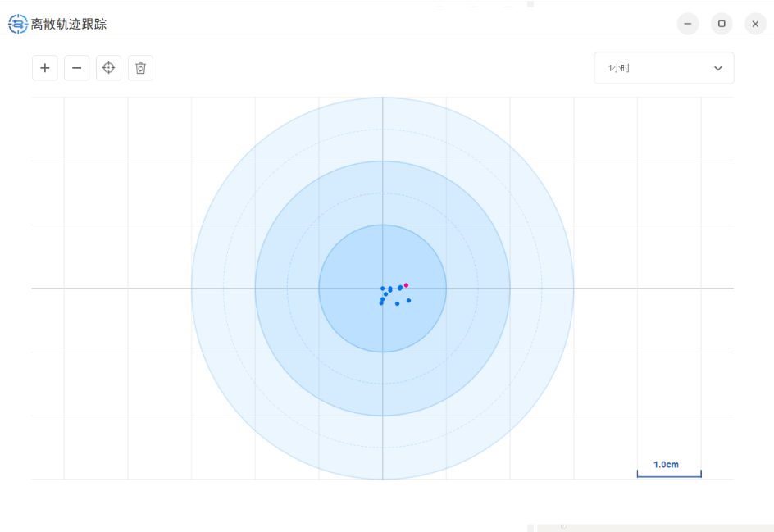Open the 1小时 time range dropdown
This screenshot has height=532, width=774.
663,68
